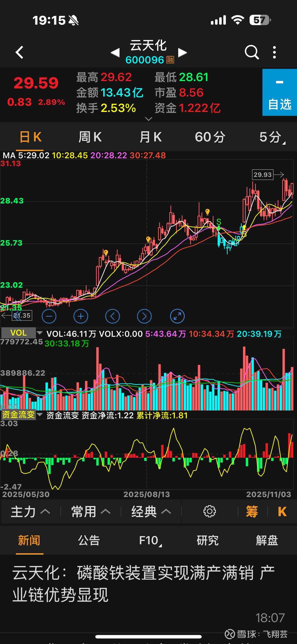
Task: Select the 研究 tab
Action: [x=207, y=540]
